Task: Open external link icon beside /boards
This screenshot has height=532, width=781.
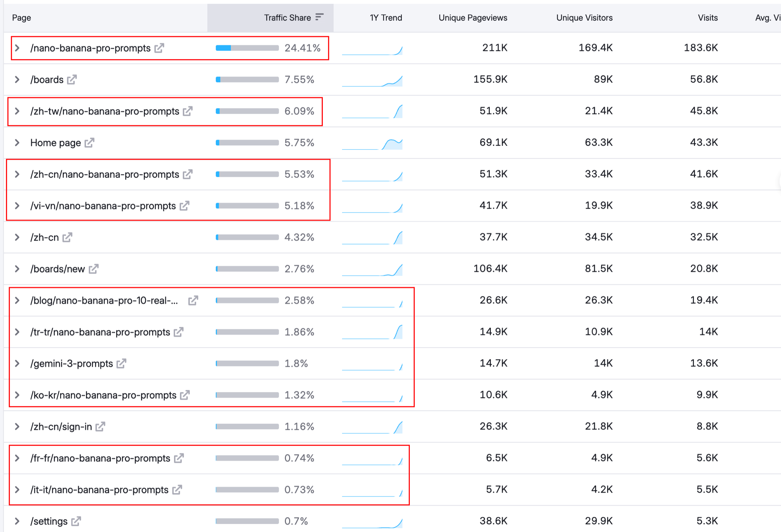Action: [72, 79]
